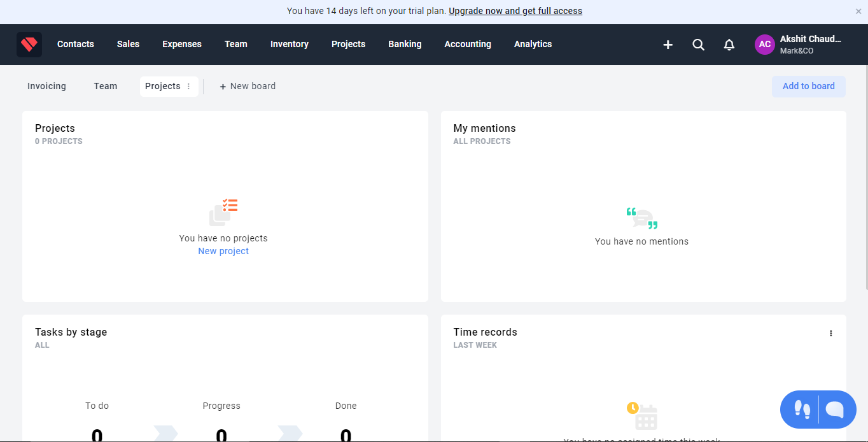Click the AC user avatar
Viewport: 868px width, 442px height.
pyautogui.click(x=765, y=45)
